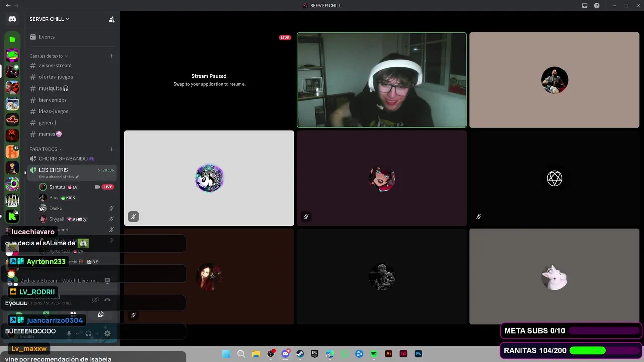Toggle microphone mute in user panel
644x362 pixels.
pos(69,333)
